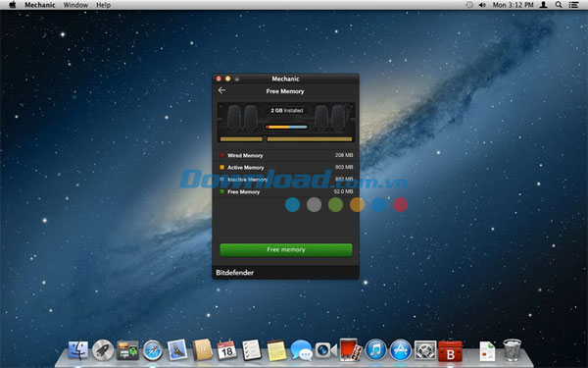Open Launchpad from the Dock
The width and height of the screenshot is (588, 368).
103,350
